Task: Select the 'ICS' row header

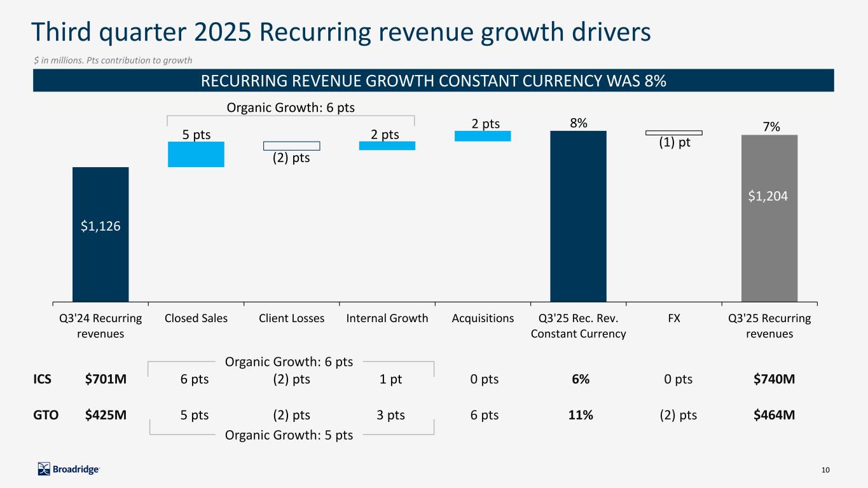Action: [x=42, y=379]
